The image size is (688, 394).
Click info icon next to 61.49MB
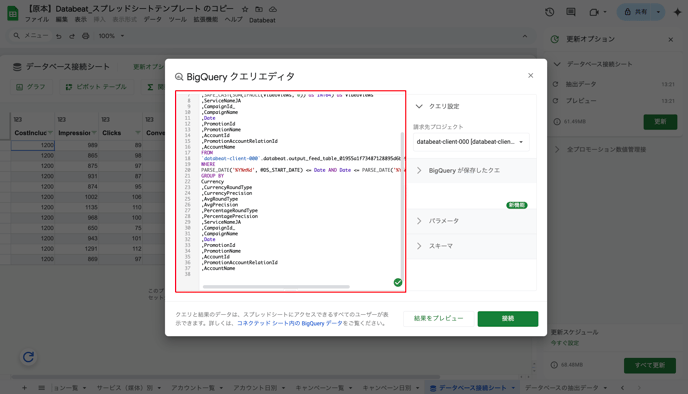(556, 122)
